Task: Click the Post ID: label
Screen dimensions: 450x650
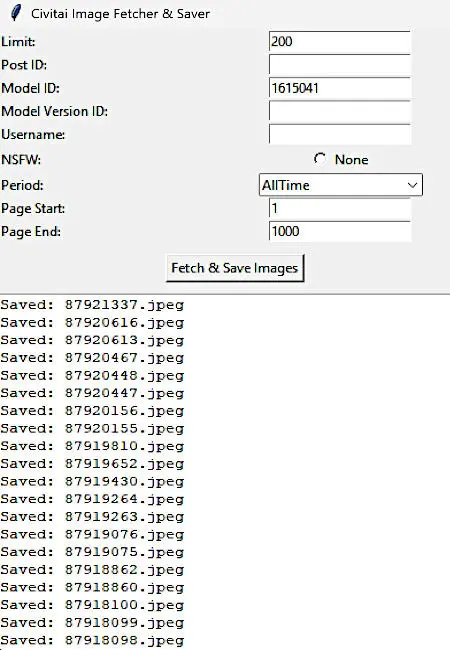Action: click(x=24, y=65)
